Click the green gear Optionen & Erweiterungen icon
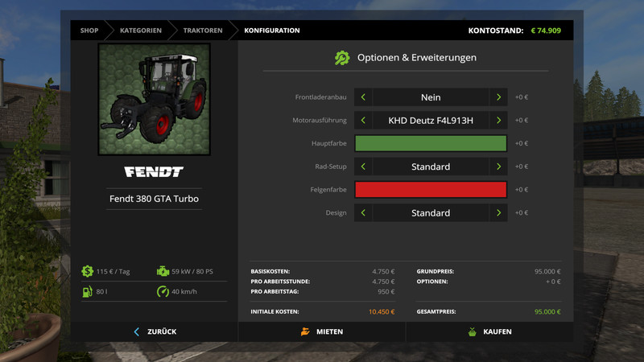This screenshot has height=362, width=644. pos(342,58)
